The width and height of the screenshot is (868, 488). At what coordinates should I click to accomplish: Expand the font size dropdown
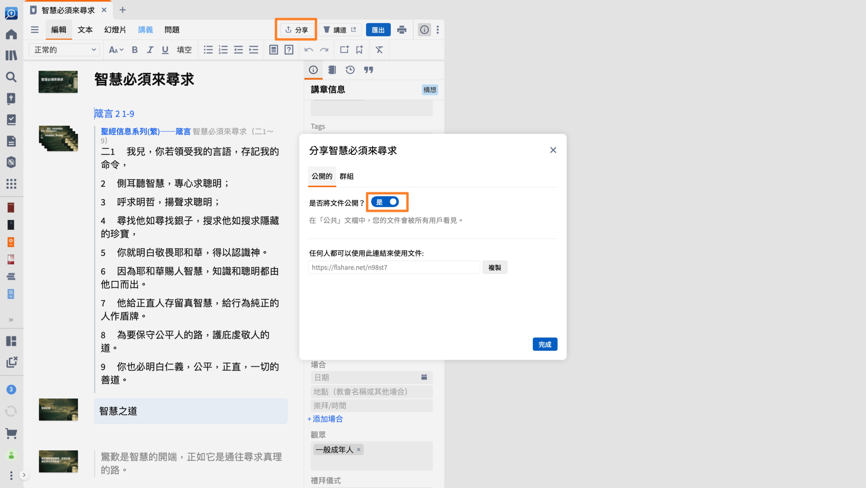pyautogui.click(x=116, y=50)
